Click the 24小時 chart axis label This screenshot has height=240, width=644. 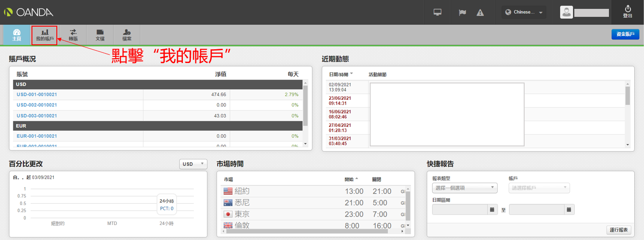point(166,223)
